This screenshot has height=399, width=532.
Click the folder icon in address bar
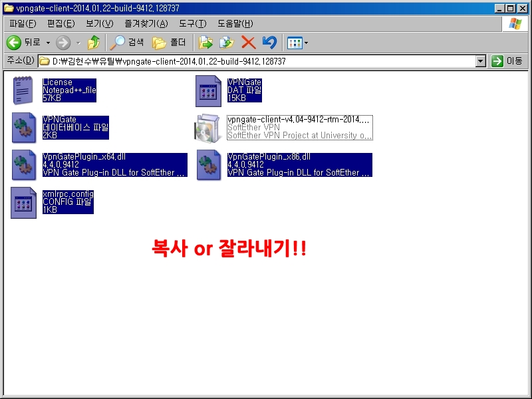point(44,61)
